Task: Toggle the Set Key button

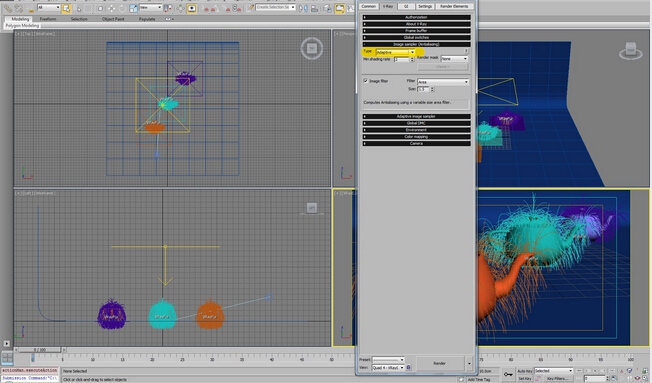Action: 525,378
